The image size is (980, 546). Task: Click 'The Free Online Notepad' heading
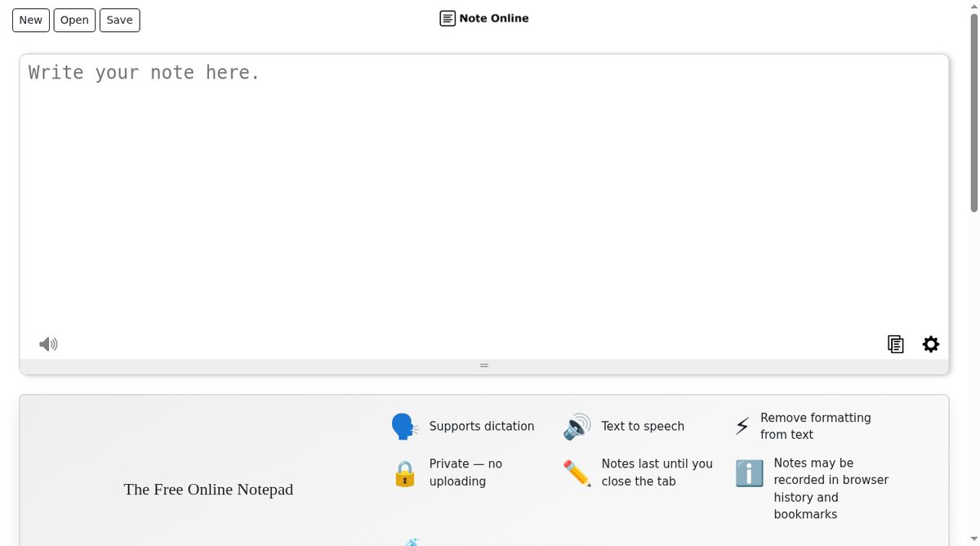point(208,490)
